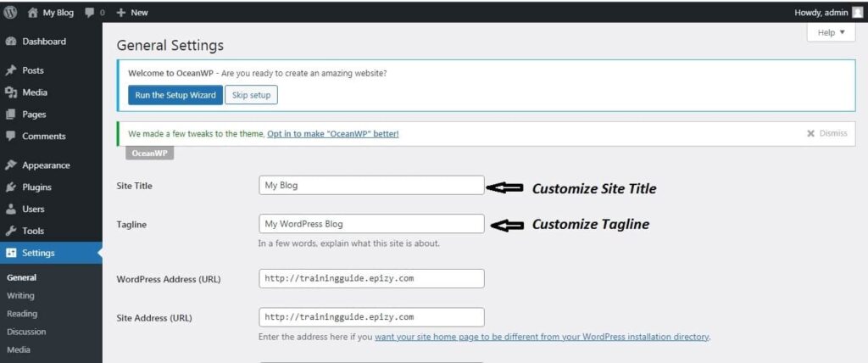The height and width of the screenshot is (363, 868).
Task: Click the admin avatar icon
Action: coord(858,12)
